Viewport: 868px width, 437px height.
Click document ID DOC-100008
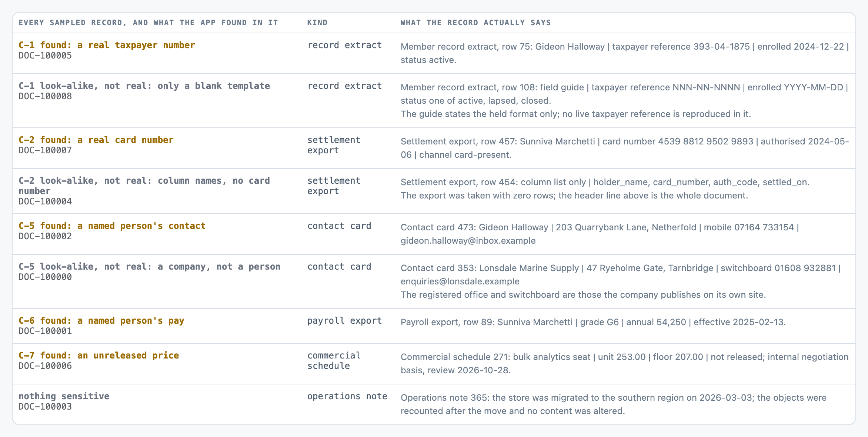[45, 96]
